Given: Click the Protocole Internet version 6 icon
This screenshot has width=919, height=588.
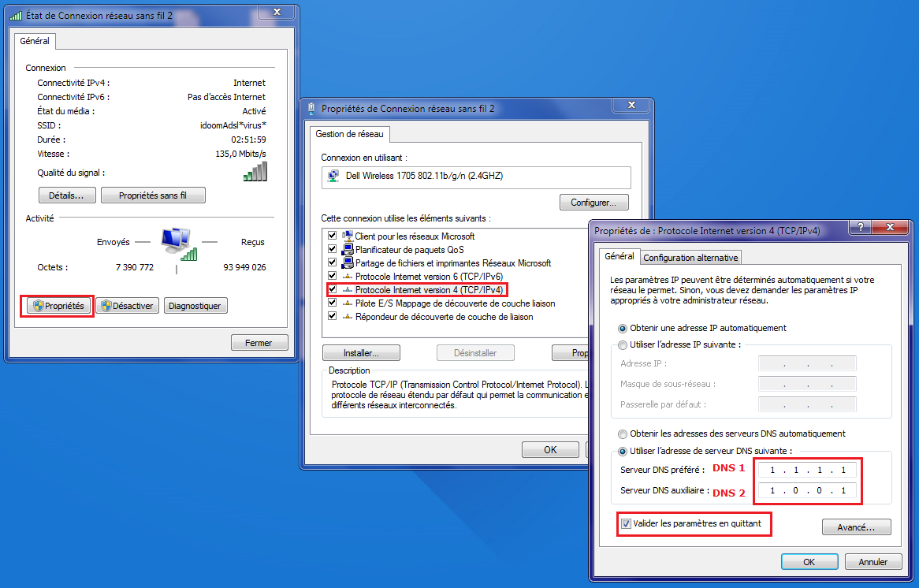Looking at the screenshot, I should point(347,276).
